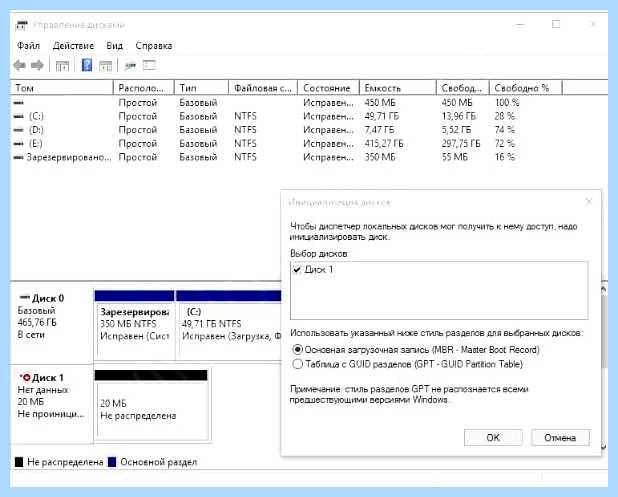Select the volume icon of (C:) row
Viewport: 618px width, 497px height.
[x=19, y=117]
